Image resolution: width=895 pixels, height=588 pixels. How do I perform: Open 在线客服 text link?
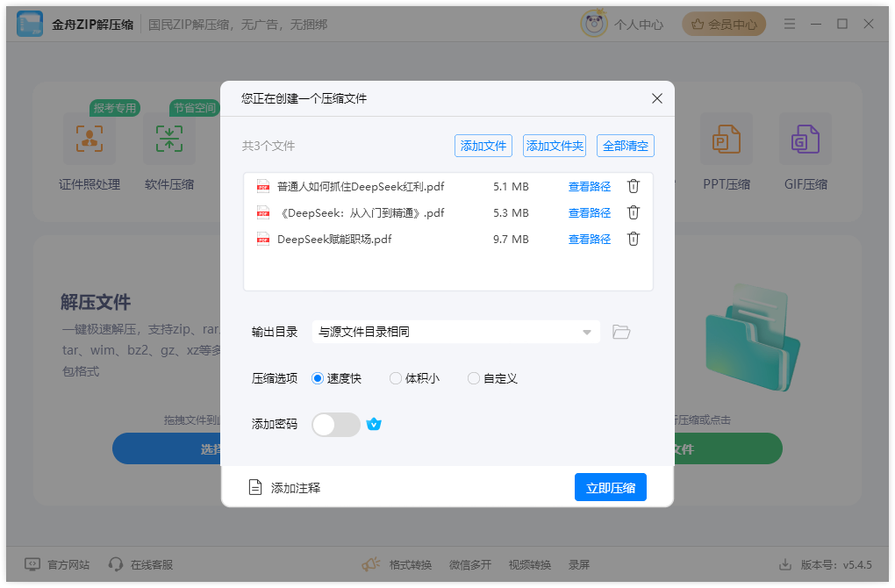[x=152, y=564]
